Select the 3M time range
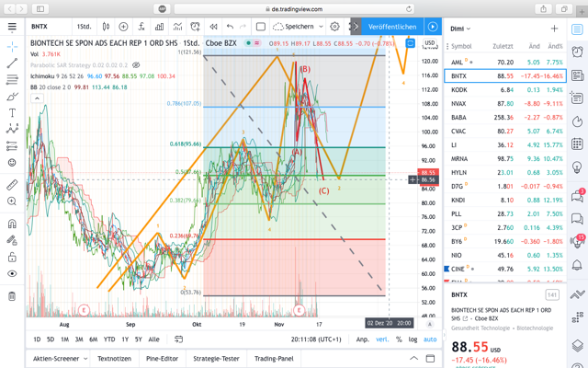 coord(79,339)
